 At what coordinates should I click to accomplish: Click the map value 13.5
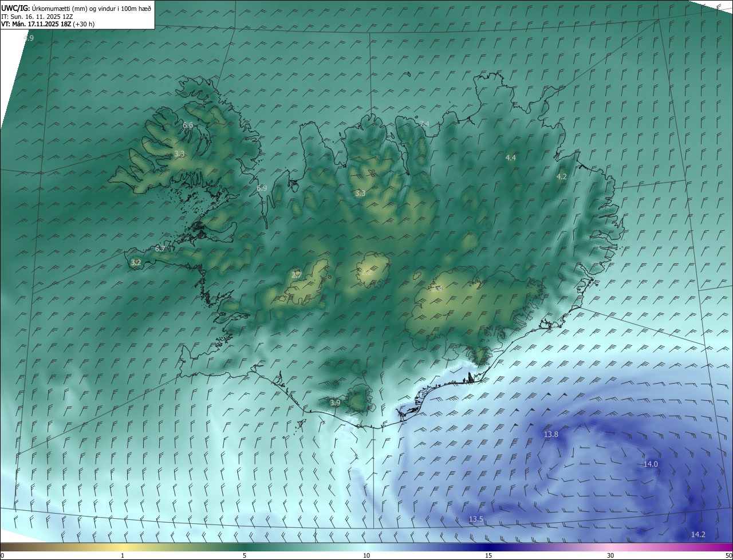click(476, 519)
